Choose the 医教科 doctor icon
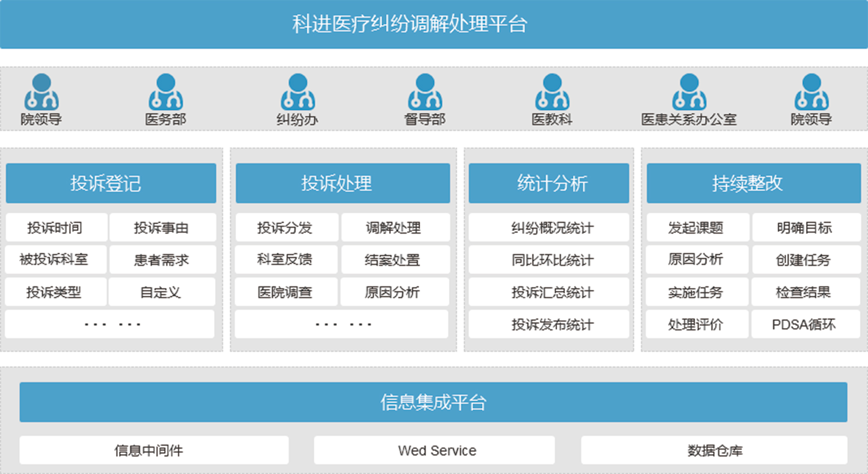The height and width of the screenshot is (474, 868). (x=552, y=93)
